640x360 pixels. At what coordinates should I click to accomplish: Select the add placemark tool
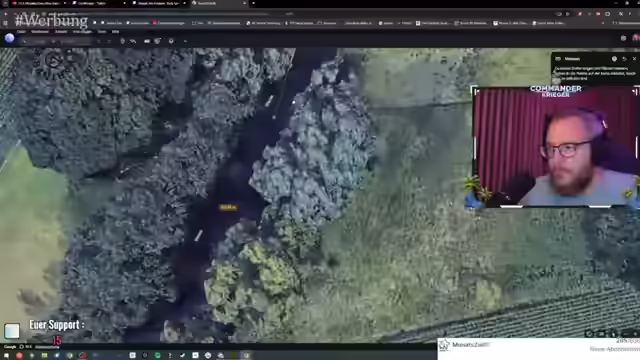[x=122, y=41]
